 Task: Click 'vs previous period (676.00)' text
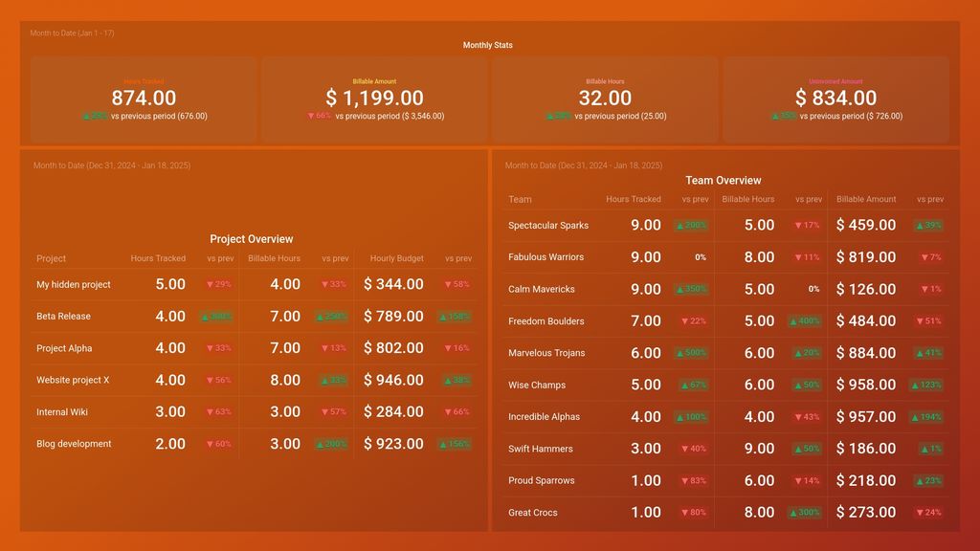coord(160,116)
